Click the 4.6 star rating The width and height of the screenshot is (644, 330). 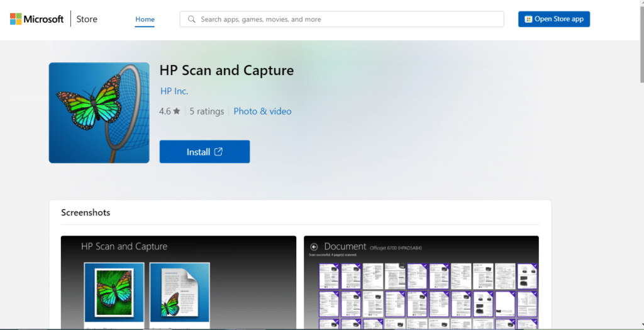tap(170, 111)
